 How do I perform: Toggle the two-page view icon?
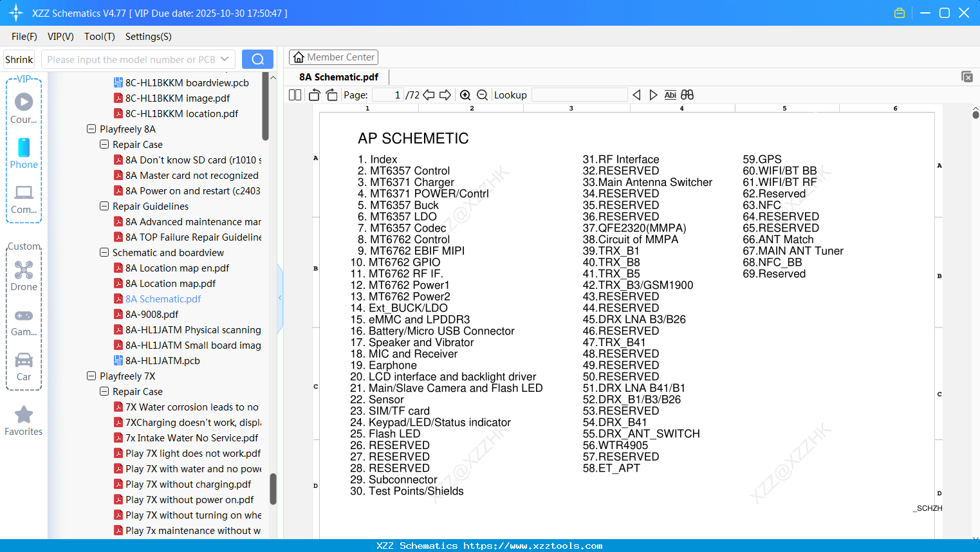(295, 95)
